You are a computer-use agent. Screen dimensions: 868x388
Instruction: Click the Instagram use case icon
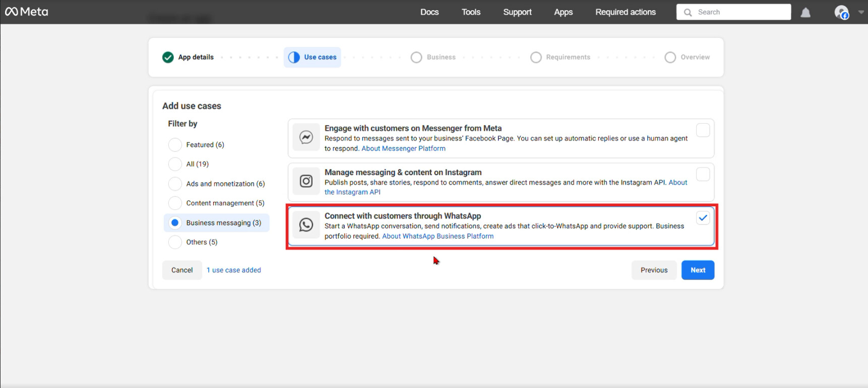tap(306, 181)
